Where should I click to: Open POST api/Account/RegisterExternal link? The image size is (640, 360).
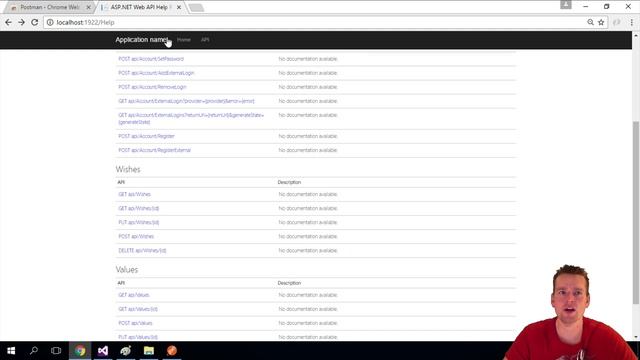[x=155, y=150]
